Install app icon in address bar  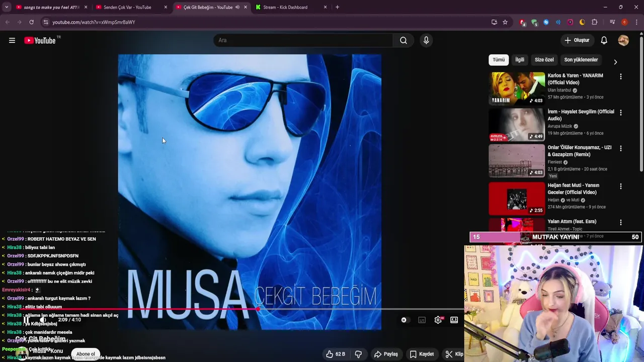(x=494, y=22)
